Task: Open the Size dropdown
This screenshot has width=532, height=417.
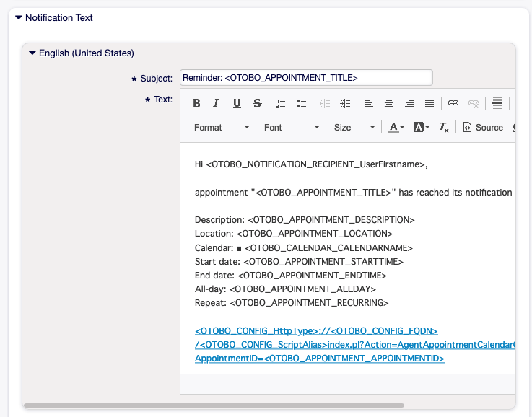Action: [354, 128]
